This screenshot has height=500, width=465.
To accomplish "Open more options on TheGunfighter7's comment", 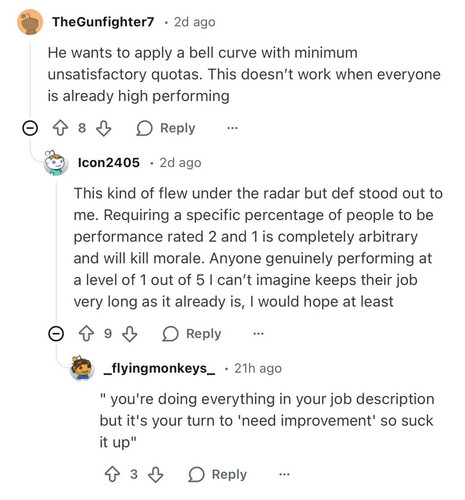I will click(232, 128).
